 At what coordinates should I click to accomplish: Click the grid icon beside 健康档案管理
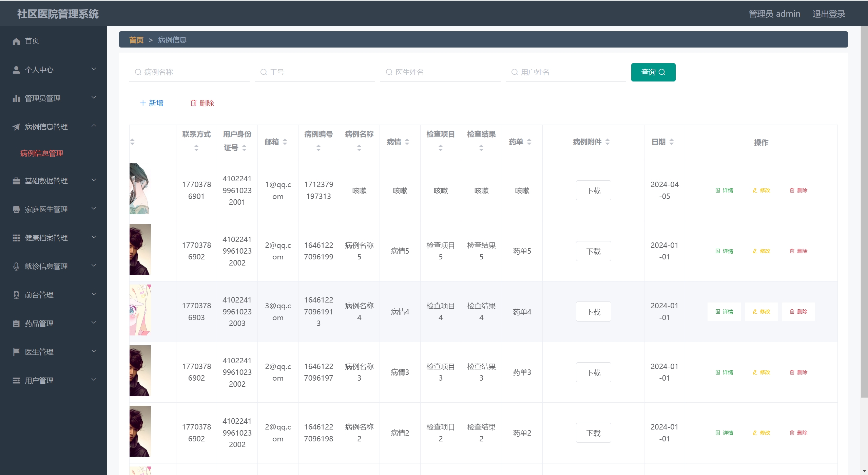tap(16, 238)
